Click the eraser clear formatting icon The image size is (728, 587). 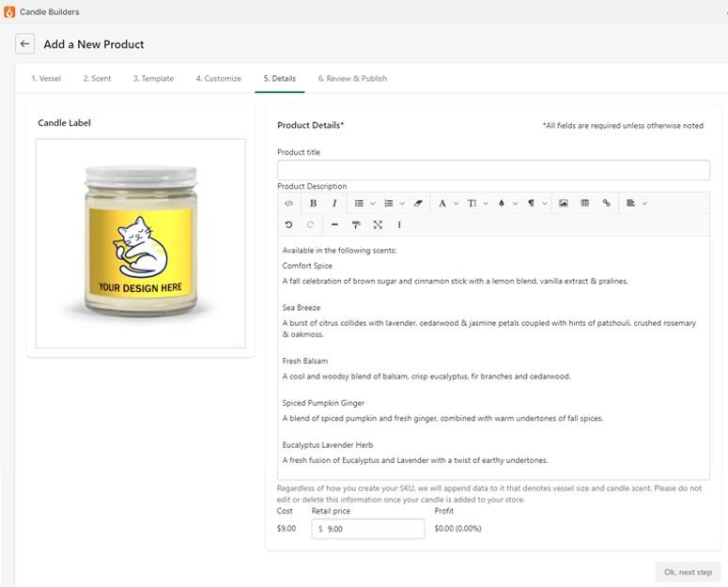pyautogui.click(x=418, y=203)
